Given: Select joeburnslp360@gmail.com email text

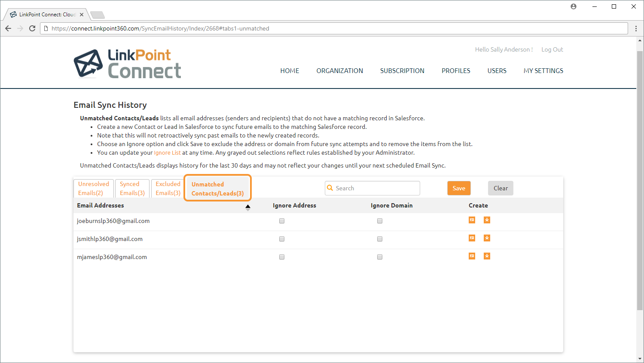Looking at the screenshot, I should tap(113, 221).
